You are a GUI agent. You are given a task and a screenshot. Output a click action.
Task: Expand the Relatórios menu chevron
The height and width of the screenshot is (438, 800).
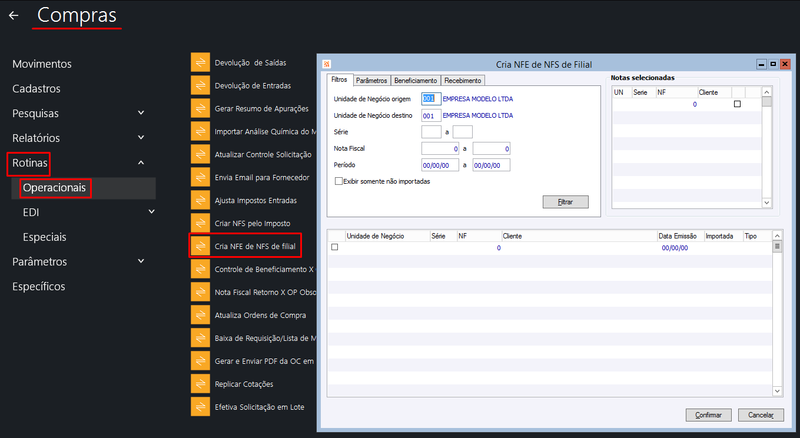(x=141, y=137)
